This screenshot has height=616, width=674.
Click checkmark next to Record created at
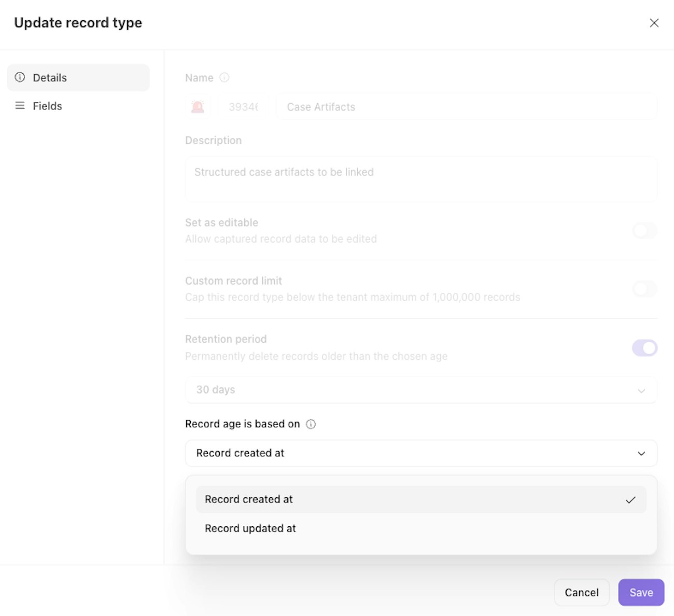point(630,500)
